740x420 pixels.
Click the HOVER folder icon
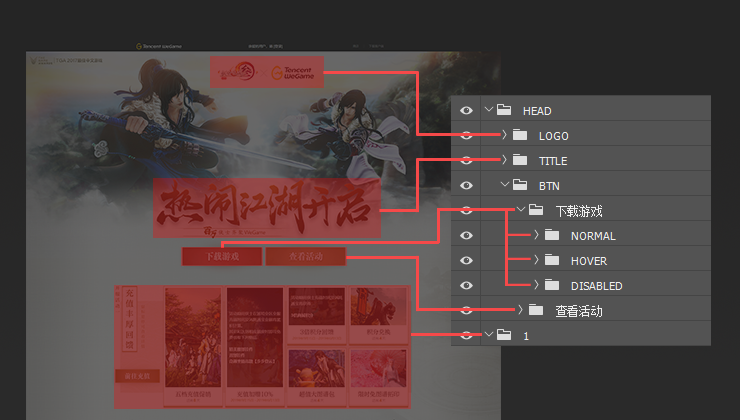tap(552, 260)
